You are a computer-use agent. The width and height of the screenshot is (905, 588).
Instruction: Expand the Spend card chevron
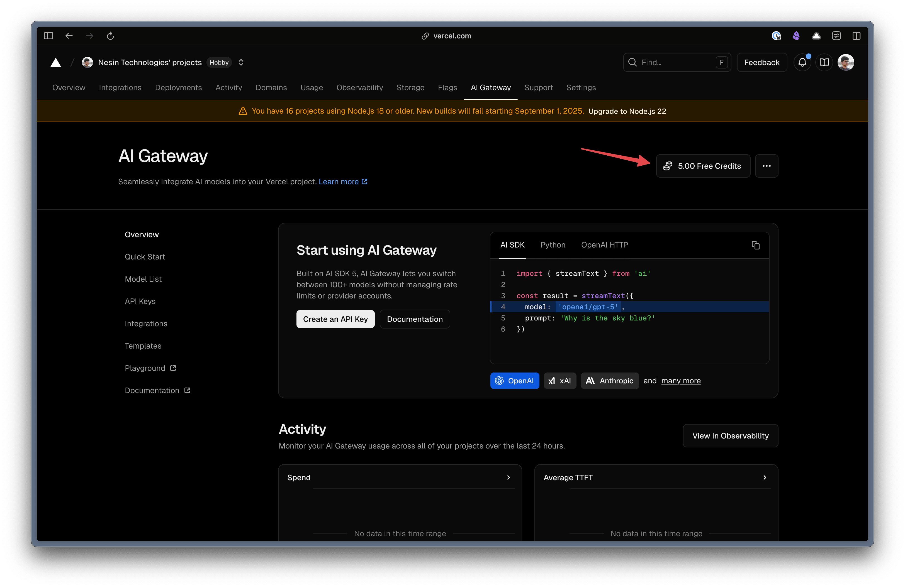click(x=509, y=477)
